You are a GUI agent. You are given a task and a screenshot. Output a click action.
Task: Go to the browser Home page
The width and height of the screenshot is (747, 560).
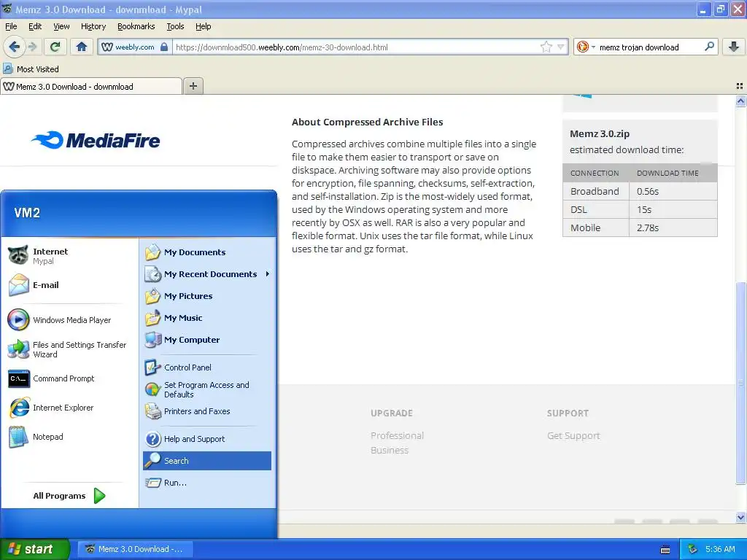pyautogui.click(x=82, y=47)
